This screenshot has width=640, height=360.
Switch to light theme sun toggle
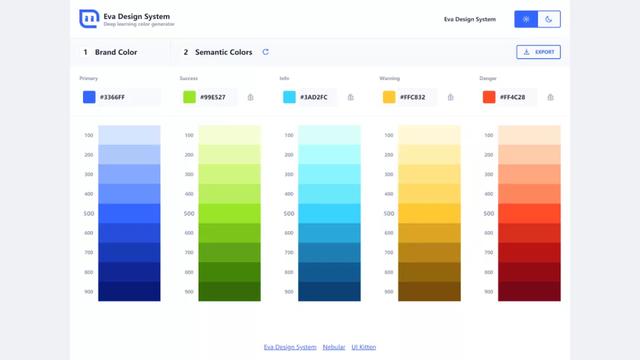[526, 19]
